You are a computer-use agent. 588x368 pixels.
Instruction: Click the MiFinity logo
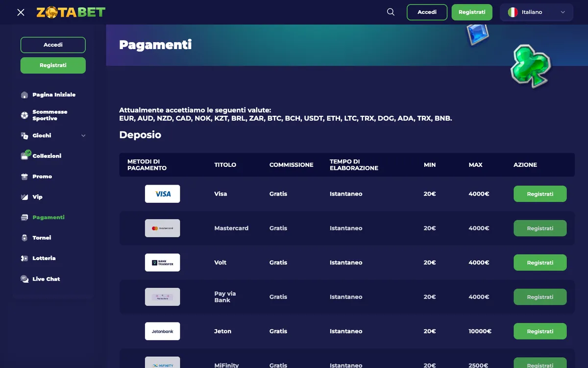point(162,363)
